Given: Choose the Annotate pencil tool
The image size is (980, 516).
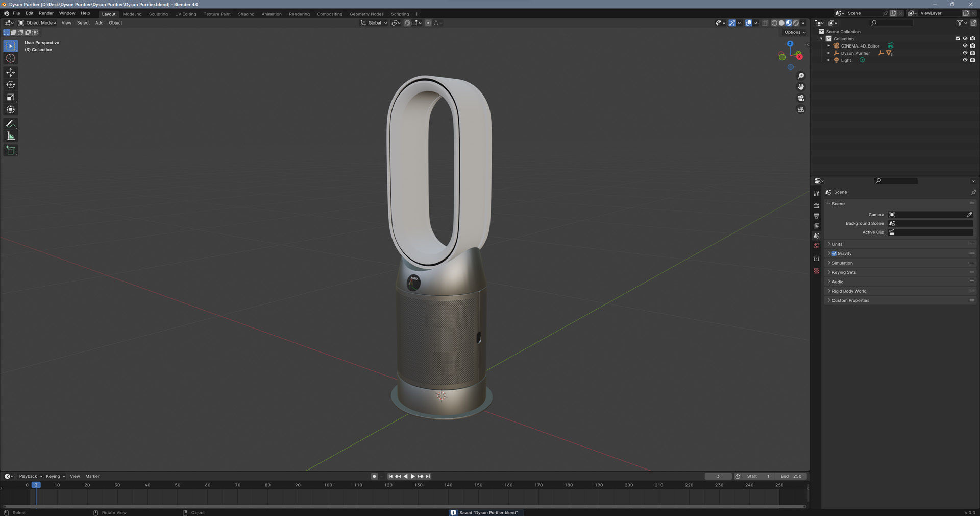Looking at the screenshot, I should tap(11, 124).
